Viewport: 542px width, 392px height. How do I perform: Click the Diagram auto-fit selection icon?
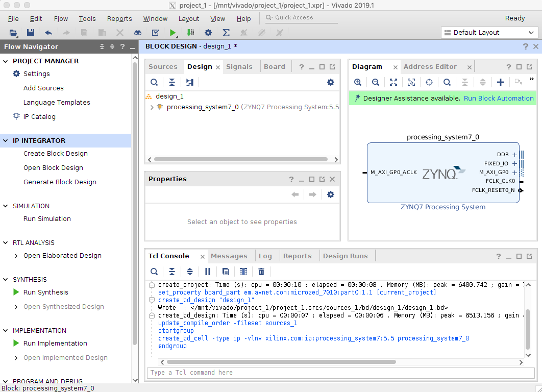tap(411, 82)
